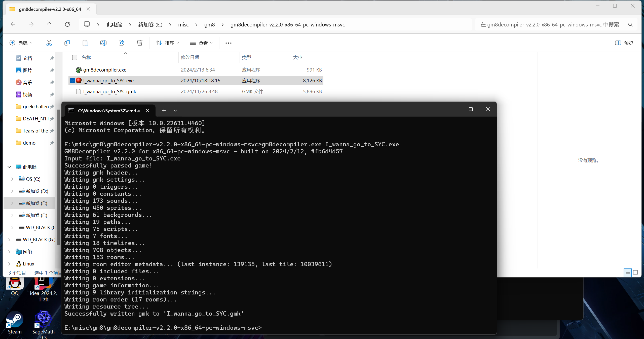Navigate to 此电脑 in address breadcrumb

point(115,25)
